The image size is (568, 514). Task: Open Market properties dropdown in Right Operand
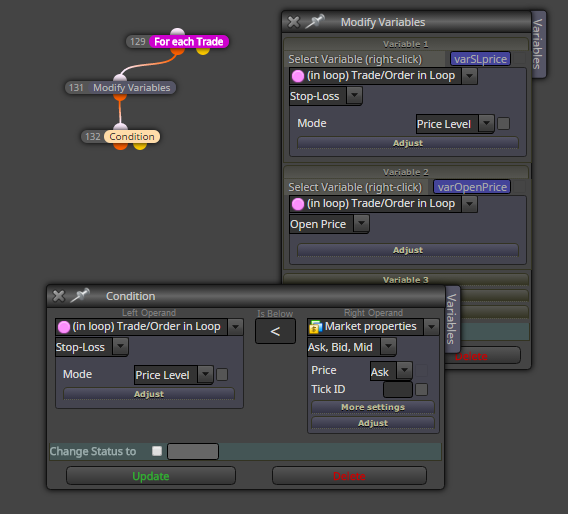pyautogui.click(x=431, y=327)
